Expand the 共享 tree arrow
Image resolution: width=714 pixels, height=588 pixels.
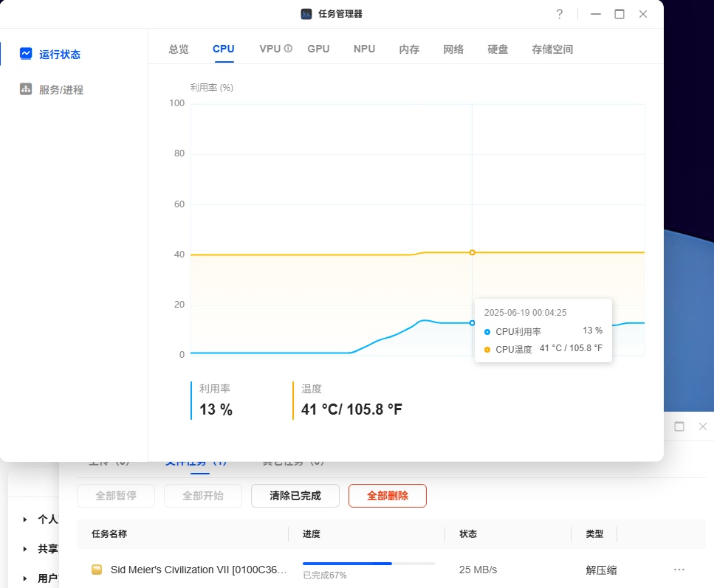[x=25, y=549]
